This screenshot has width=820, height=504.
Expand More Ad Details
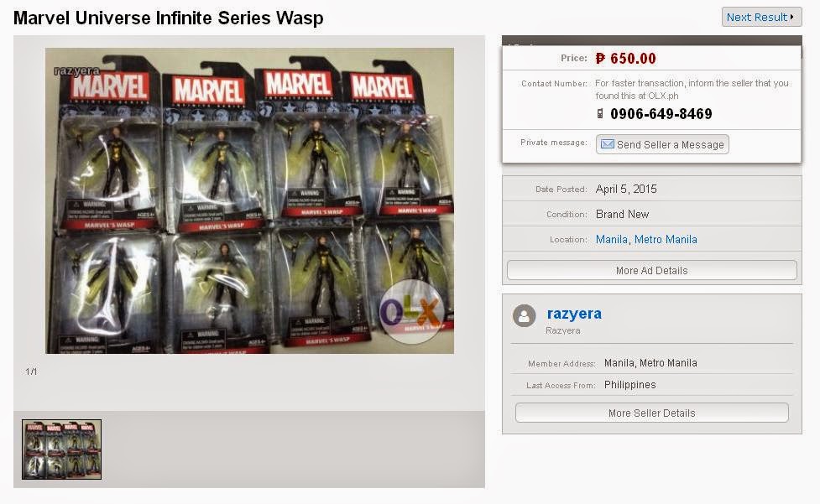coord(651,270)
